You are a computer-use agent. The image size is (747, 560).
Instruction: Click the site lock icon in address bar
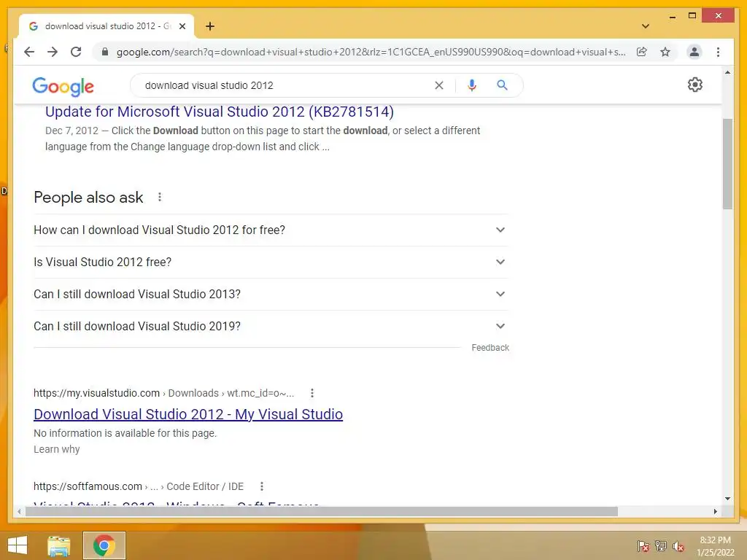click(x=105, y=52)
